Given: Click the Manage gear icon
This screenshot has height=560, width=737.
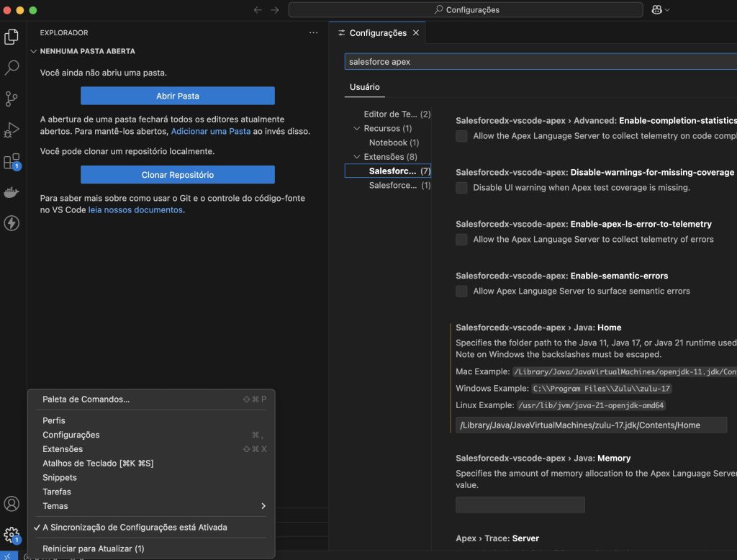Looking at the screenshot, I should point(12,535).
